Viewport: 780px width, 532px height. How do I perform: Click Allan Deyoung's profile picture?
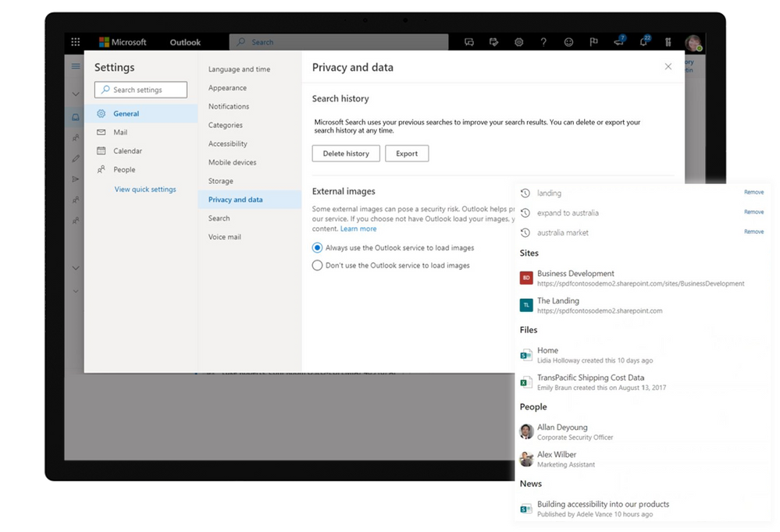click(x=526, y=431)
